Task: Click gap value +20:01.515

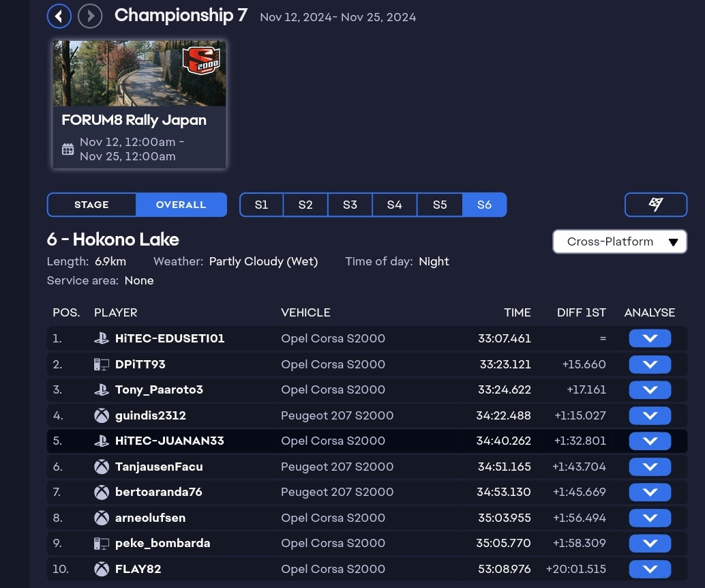Action: point(576,569)
